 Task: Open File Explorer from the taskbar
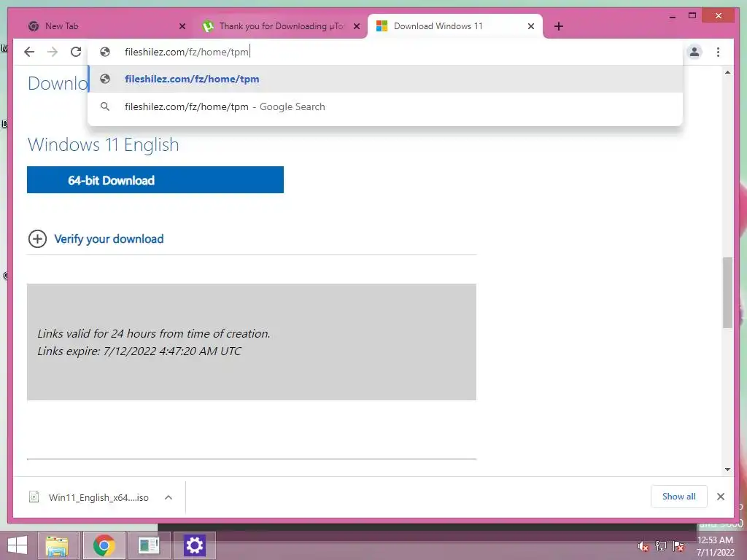[x=57, y=545]
